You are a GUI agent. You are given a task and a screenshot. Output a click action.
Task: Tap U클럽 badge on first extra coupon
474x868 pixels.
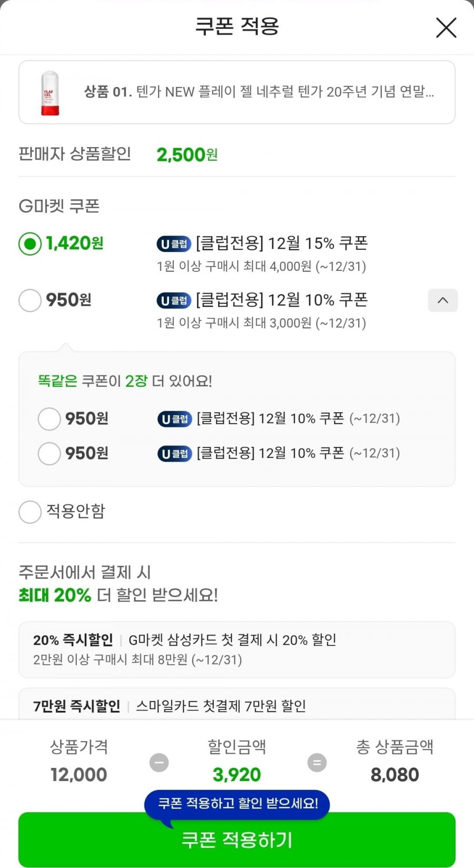point(174,420)
